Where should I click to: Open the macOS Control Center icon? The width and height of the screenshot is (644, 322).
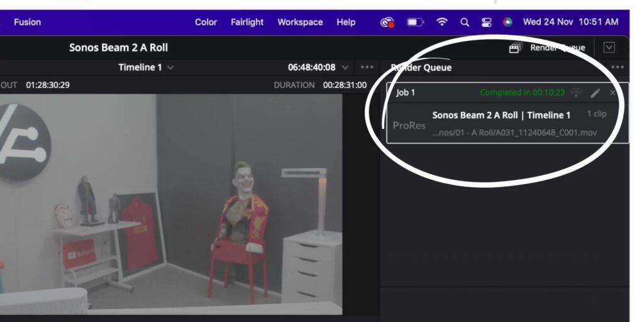click(x=486, y=22)
